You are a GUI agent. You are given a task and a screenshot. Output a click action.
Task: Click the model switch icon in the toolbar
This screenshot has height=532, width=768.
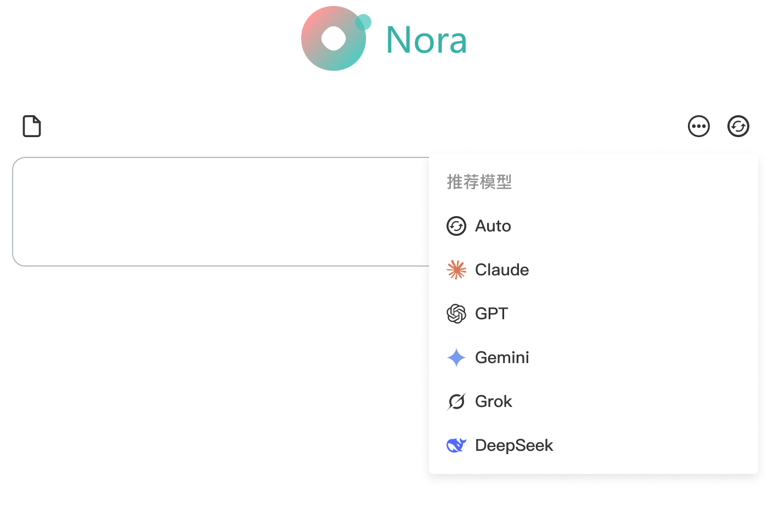738,126
